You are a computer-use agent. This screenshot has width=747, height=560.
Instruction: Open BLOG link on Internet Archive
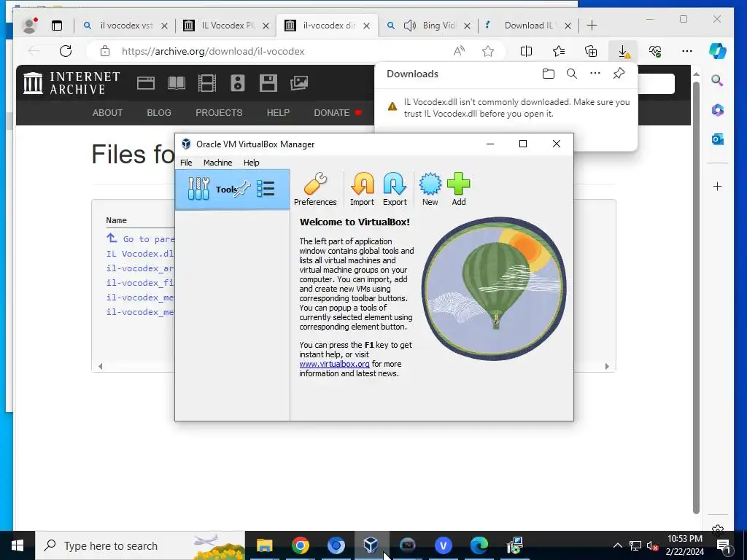(x=158, y=113)
